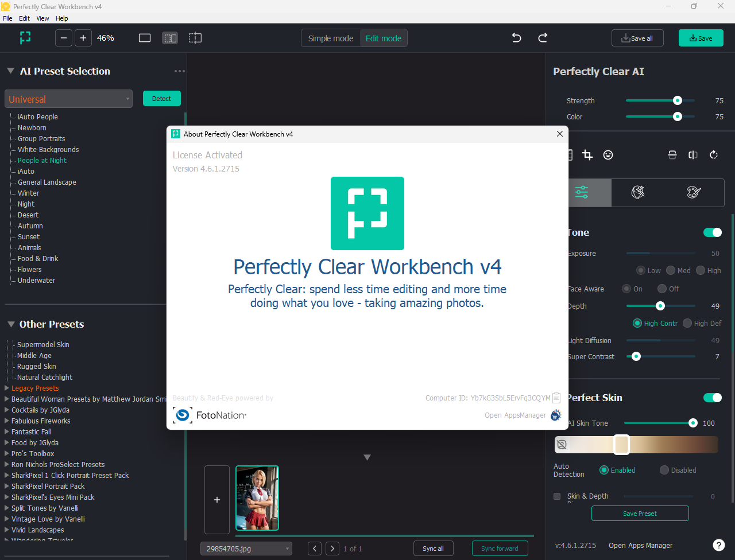Switch to side-by-side compare view icon
The image size is (735, 560).
[170, 38]
